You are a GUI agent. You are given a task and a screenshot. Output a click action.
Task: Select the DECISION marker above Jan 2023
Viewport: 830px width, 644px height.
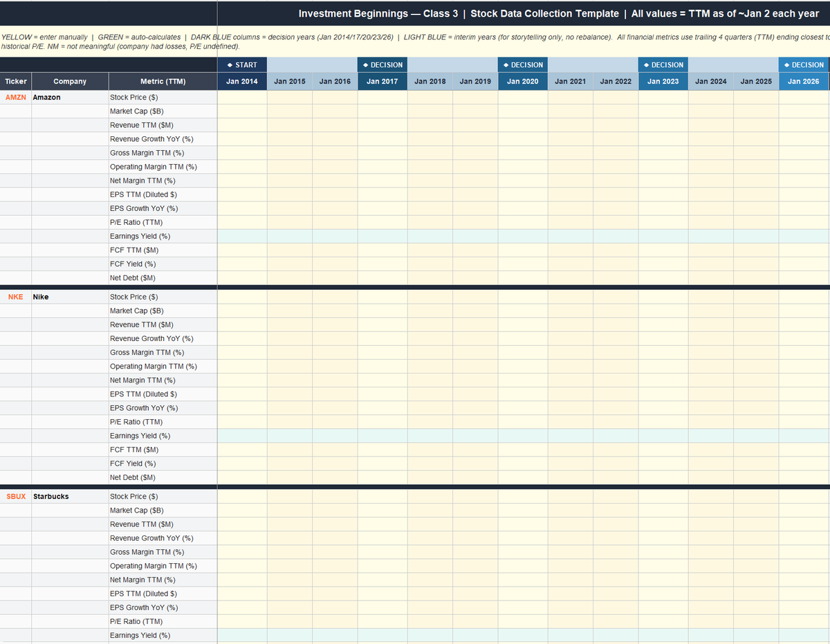pos(663,65)
